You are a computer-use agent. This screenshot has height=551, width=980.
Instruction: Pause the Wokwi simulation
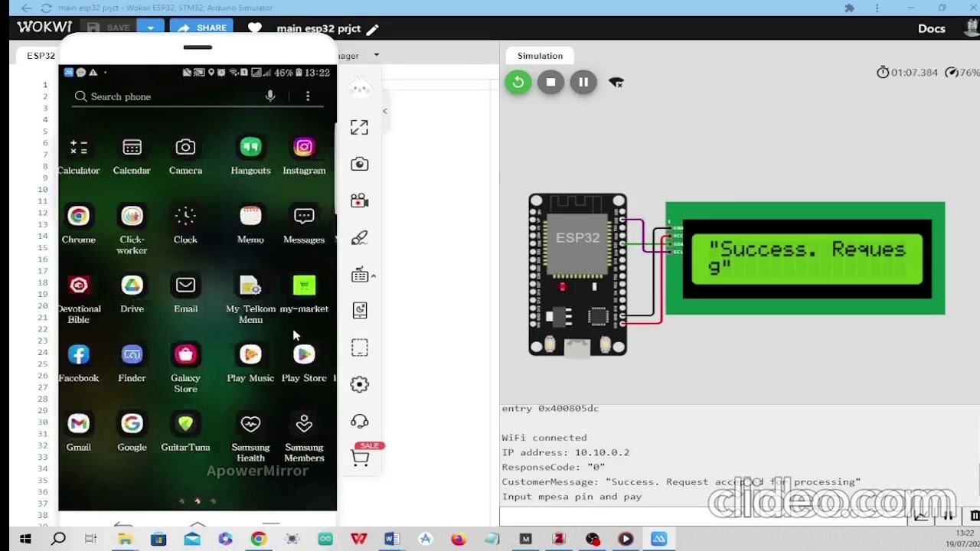[583, 82]
